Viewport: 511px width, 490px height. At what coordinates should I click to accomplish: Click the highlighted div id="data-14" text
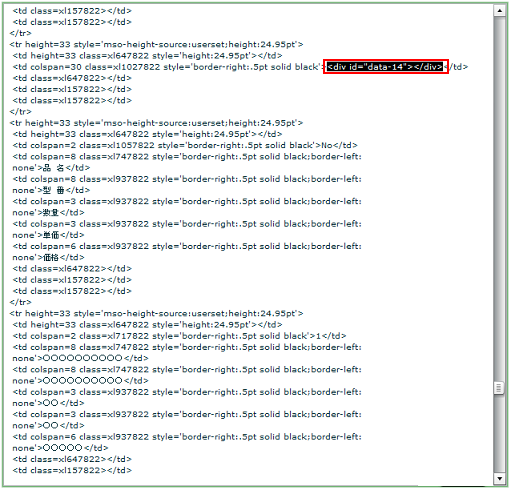pyautogui.click(x=385, y=67)
